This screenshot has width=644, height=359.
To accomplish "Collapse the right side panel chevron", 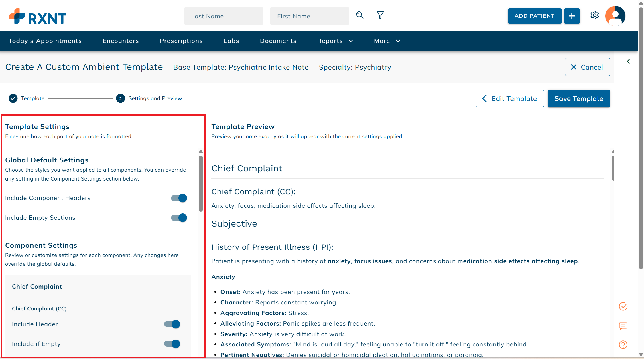I will (628, 62).
